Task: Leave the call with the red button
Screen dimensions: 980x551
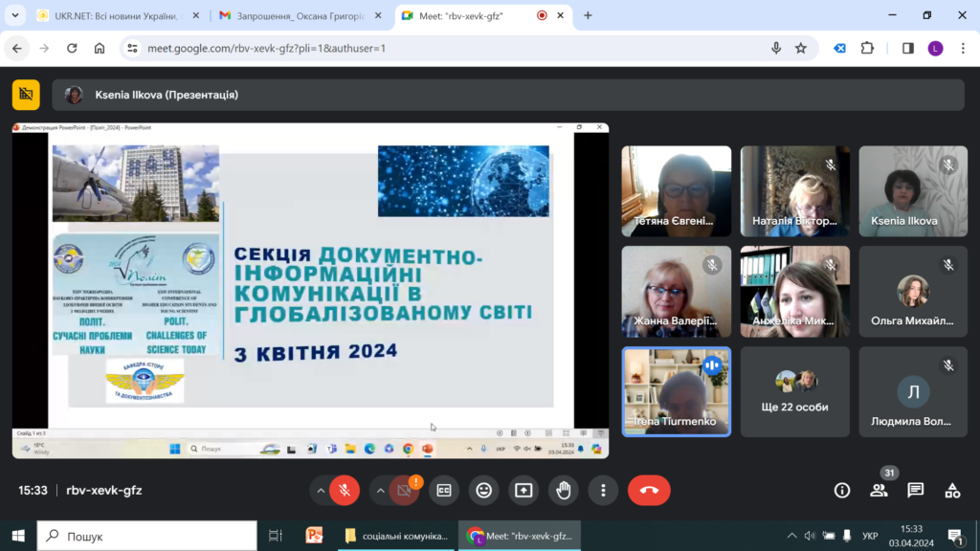Action: pos(649,491)
